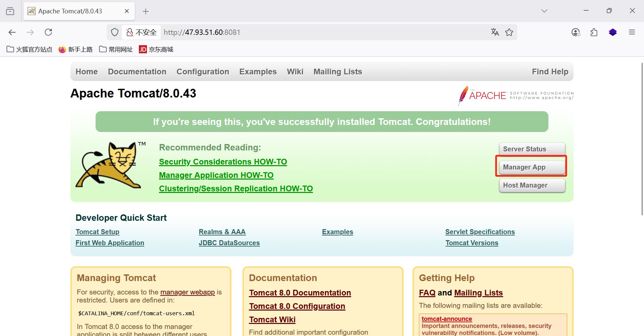Open the manager webapp link
The width and height of the screenshot is (644, 336).
click(187, 292)
